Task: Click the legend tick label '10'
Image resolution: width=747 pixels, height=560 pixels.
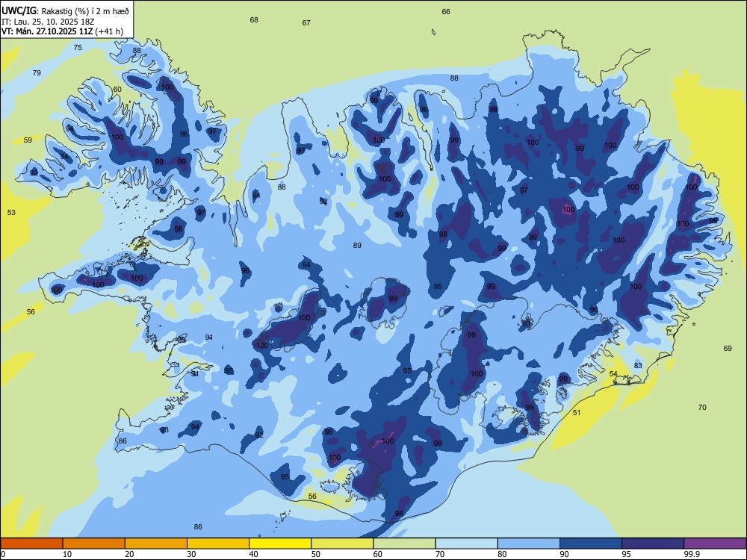Action: [x=68, y=554]
